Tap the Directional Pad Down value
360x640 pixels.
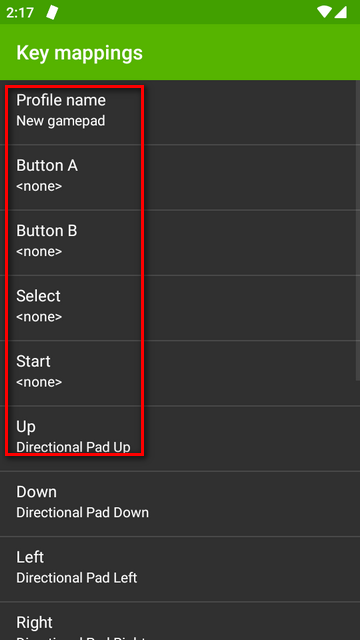click(x=82, y=513)
